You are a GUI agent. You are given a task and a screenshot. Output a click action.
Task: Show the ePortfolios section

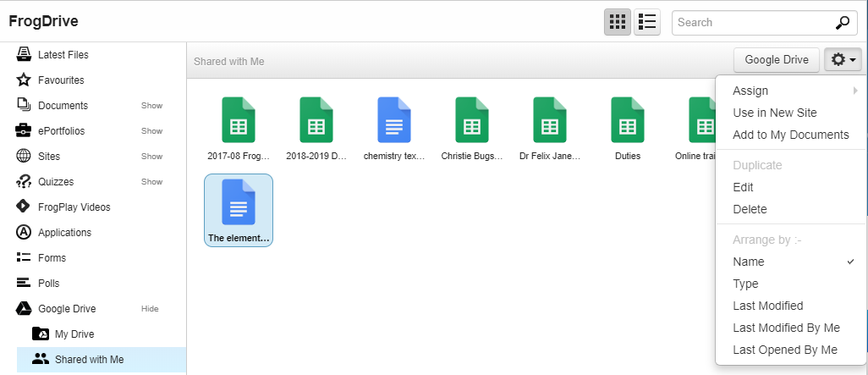point(151,130)
